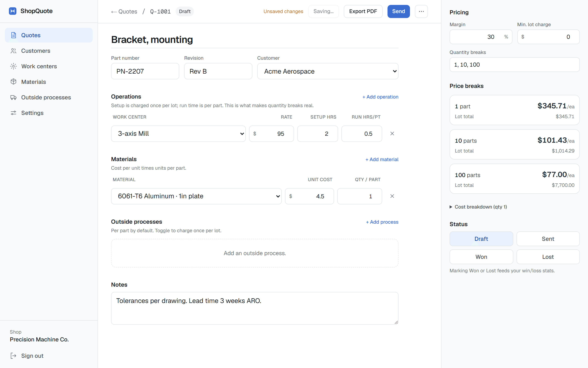Click the Draft badge next to Q-1001
Viewport: 588px width, 368px height.
(185, 11)
